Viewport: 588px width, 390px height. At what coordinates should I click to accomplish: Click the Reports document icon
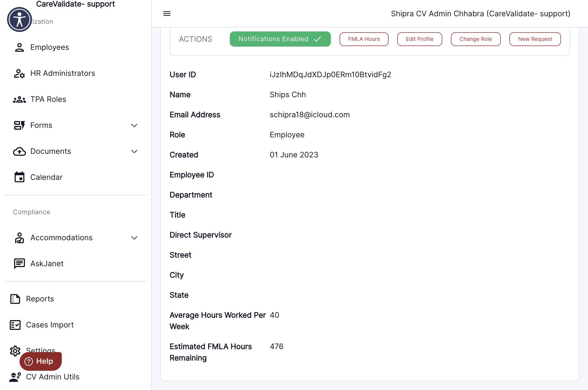click(x=15, y=299)
